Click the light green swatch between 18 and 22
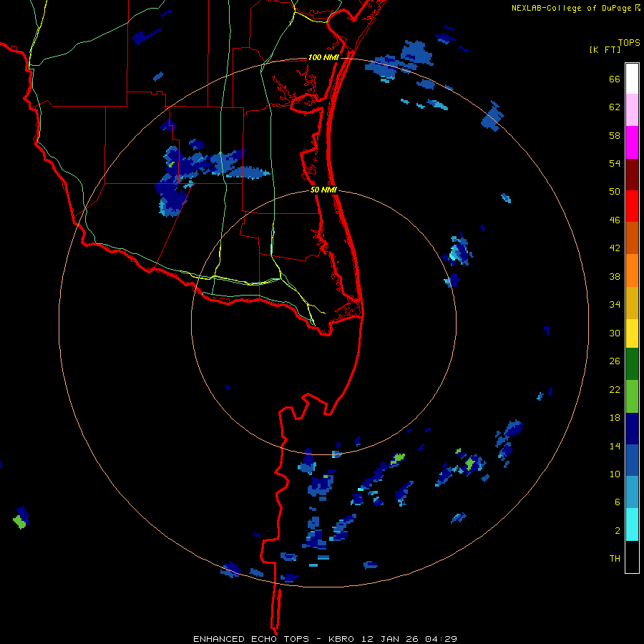 coord(632,396)
